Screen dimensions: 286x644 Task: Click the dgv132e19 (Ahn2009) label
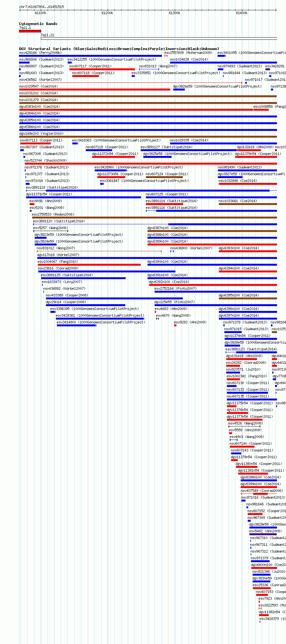[x=255, y=147]
